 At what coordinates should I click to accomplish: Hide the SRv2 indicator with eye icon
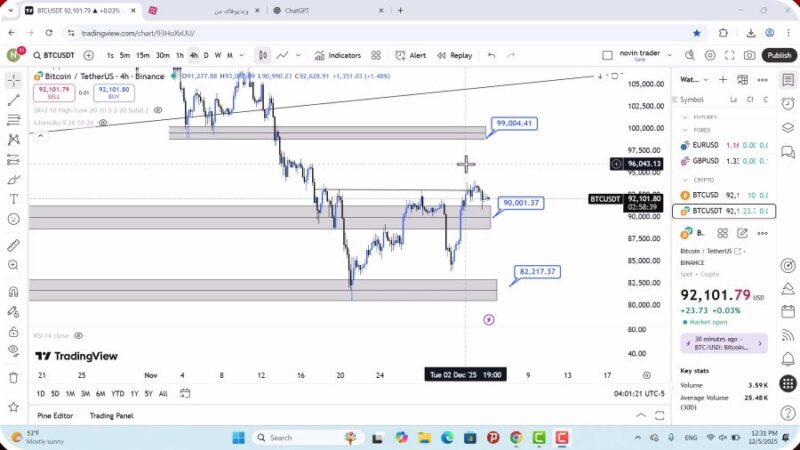click(159, 109)
